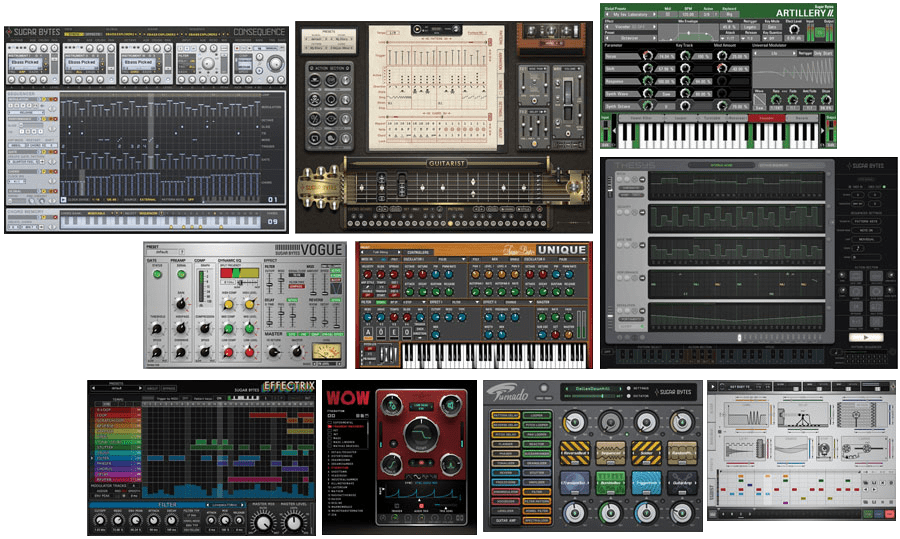This screenshot has height=539, width=900.
Task: Click the Master Mix knob in Effectrix
Action: tap(263, 522)
